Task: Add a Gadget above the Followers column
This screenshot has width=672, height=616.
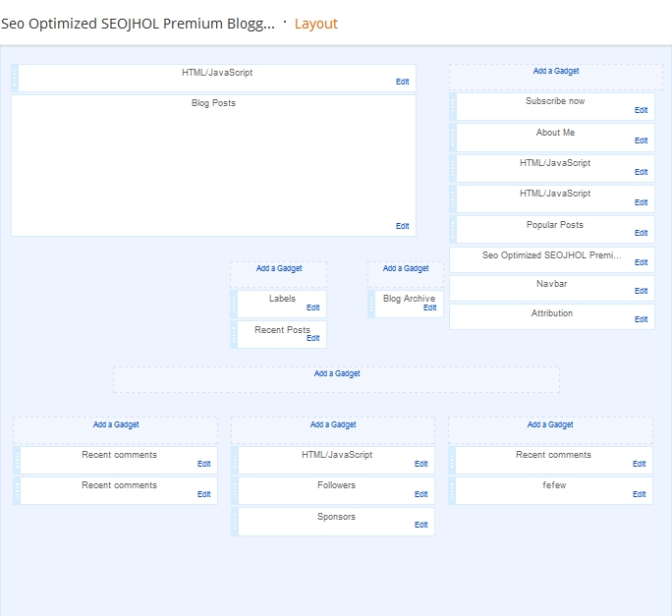Action: pos(333,424)
